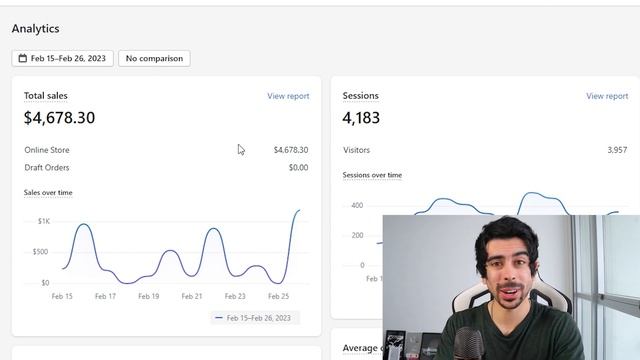Click the Visitors label

pos(356,150)
